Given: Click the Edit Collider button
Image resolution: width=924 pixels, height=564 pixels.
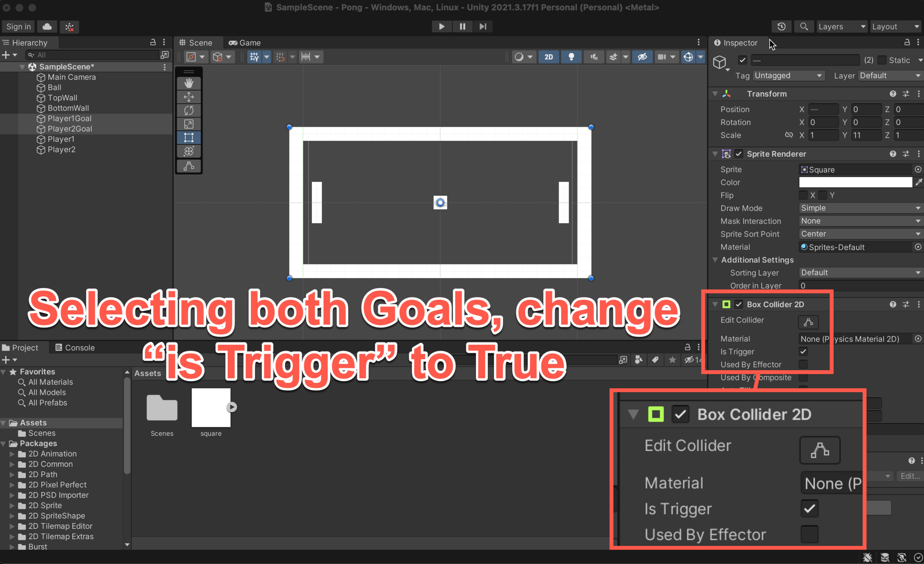Looking at the screenshot, I should 808,322.
